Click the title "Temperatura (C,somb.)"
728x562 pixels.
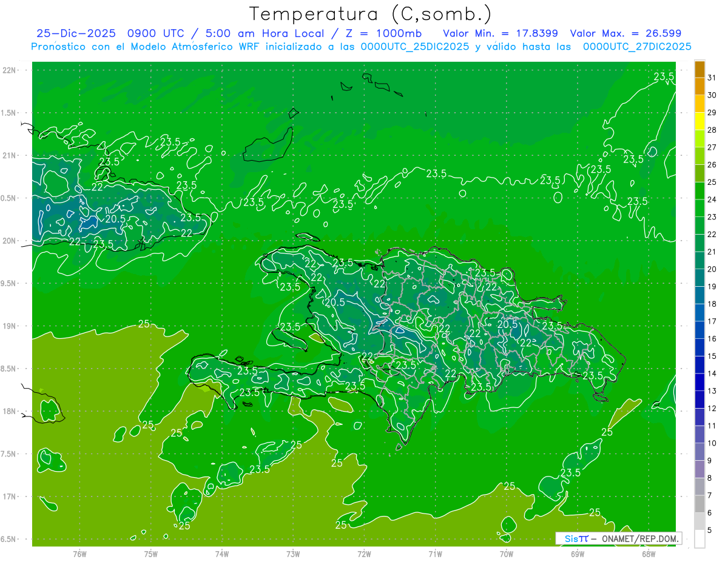(x=370, y=14)
